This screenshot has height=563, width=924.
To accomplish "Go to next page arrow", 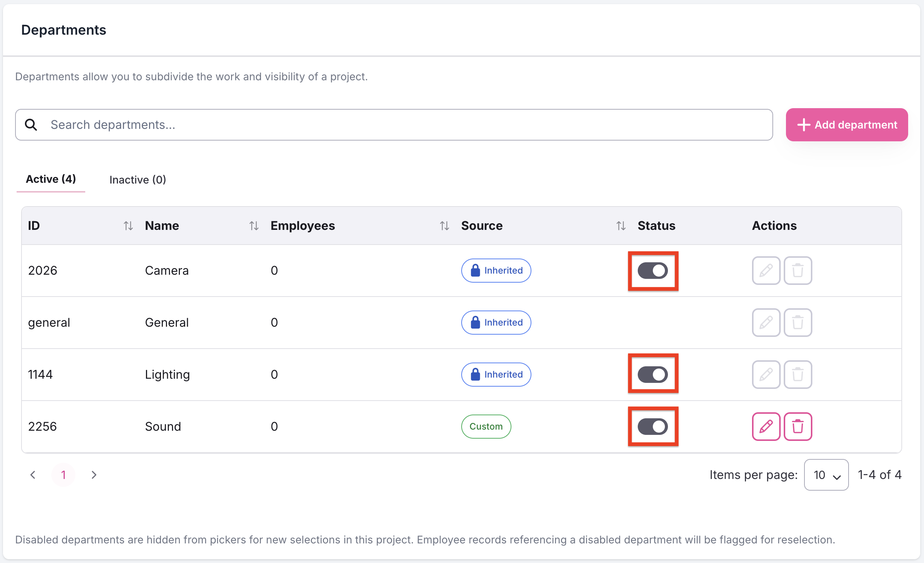I will pos(94,475).
